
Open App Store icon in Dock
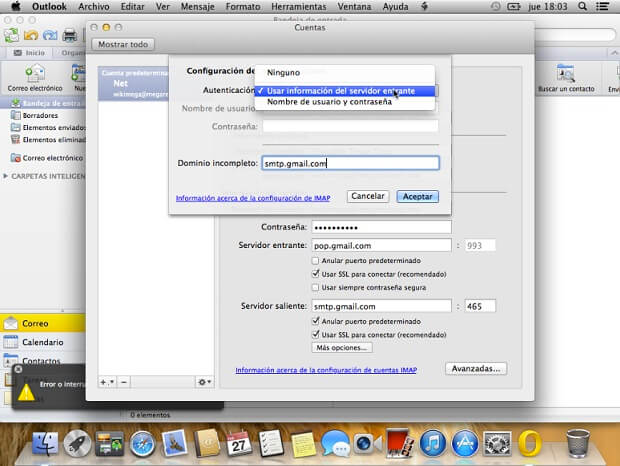465,443
